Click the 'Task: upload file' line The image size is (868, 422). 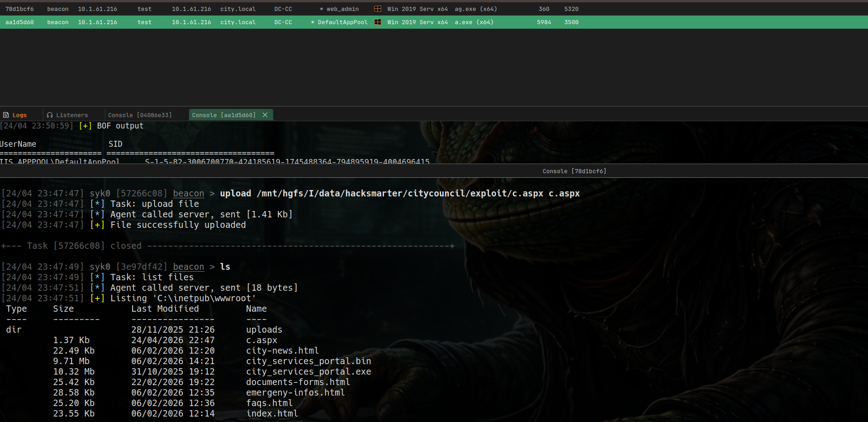[x=155, y=204]
